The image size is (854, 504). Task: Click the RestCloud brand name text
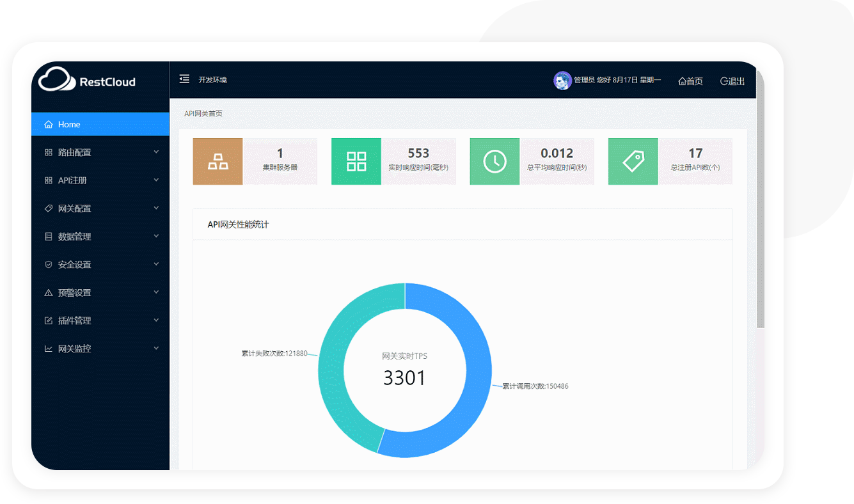coord(107,82)
